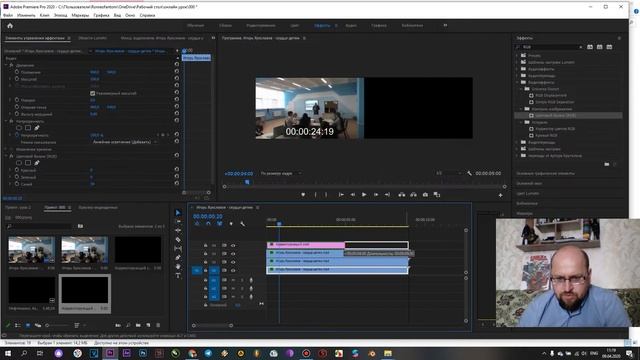Select the Selection arrow tool

178,213
